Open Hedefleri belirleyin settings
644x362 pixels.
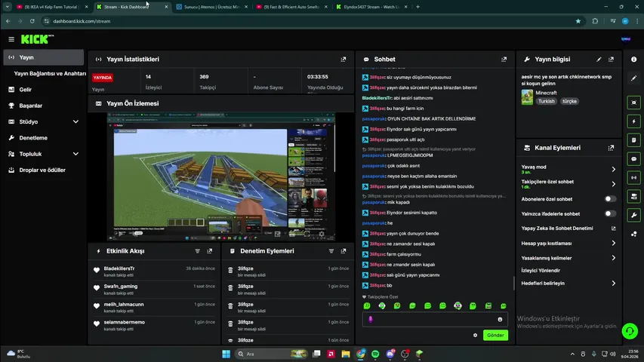(x=569, y=284)
